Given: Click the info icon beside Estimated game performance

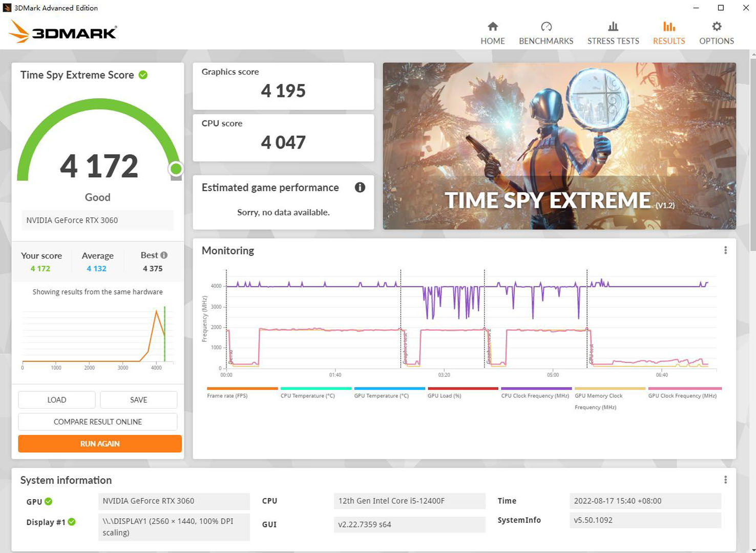Looking at the screenshot, I should [x=360, y=187].
